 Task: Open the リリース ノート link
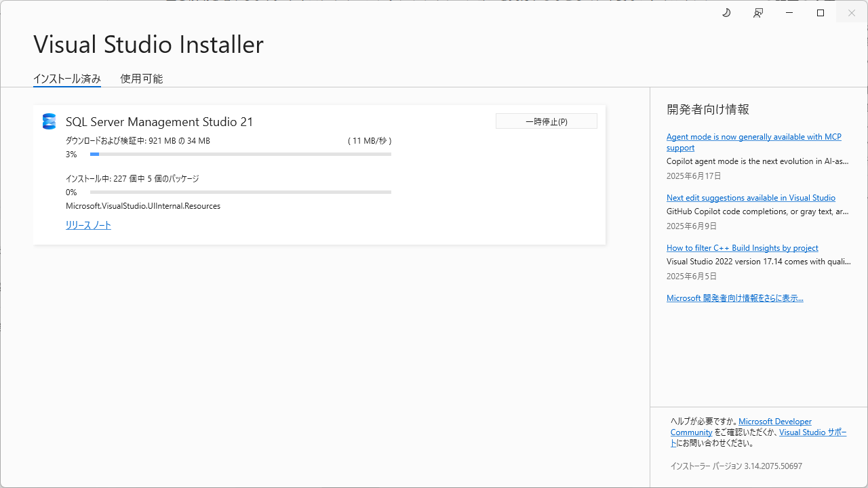(x=88, y=225)
